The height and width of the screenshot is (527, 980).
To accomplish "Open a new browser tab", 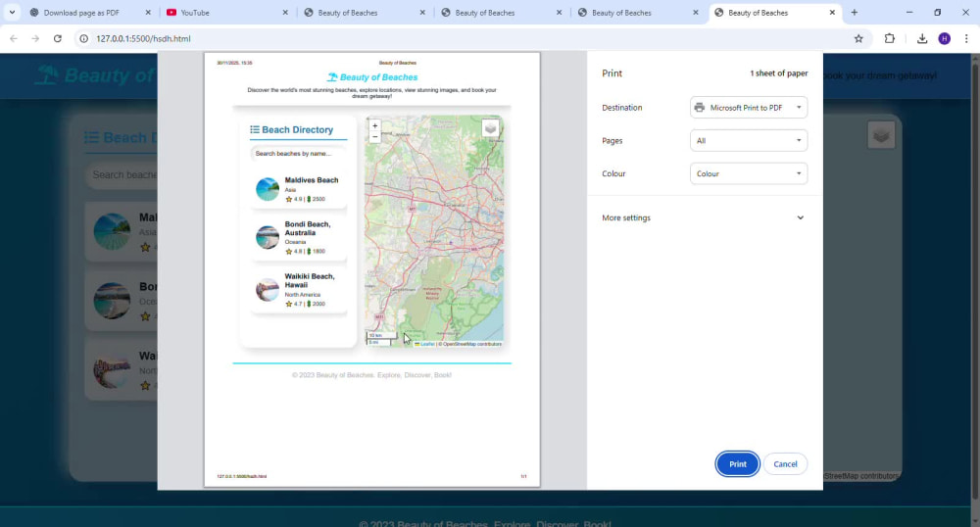I will click(x=855, y=13).
